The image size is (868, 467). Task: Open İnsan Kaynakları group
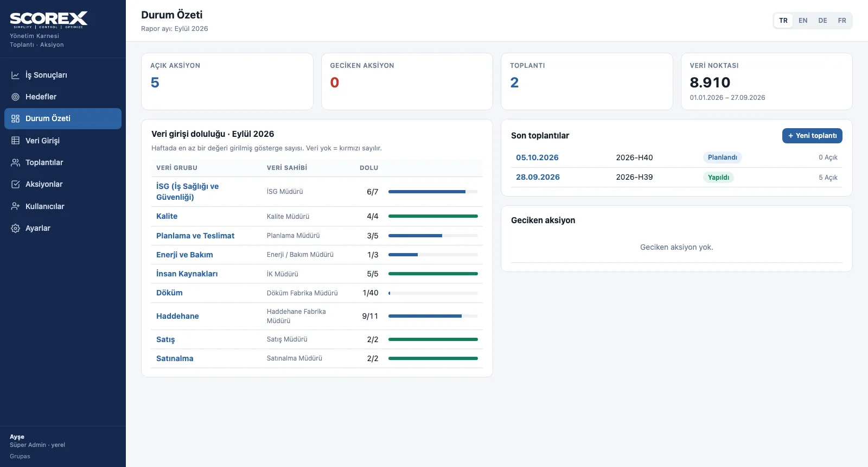pyautogui.click(x=187, y=274)
